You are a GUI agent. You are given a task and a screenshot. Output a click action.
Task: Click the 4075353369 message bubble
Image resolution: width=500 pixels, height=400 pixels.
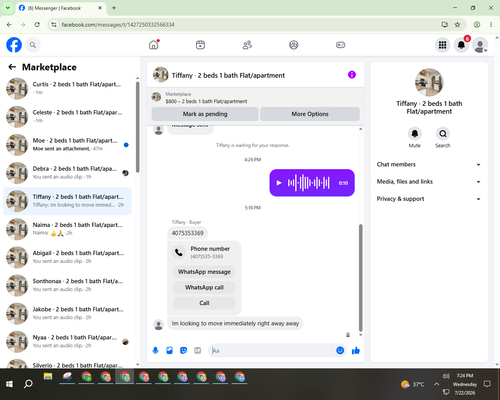pyautogui.click(x=188, y=233)
